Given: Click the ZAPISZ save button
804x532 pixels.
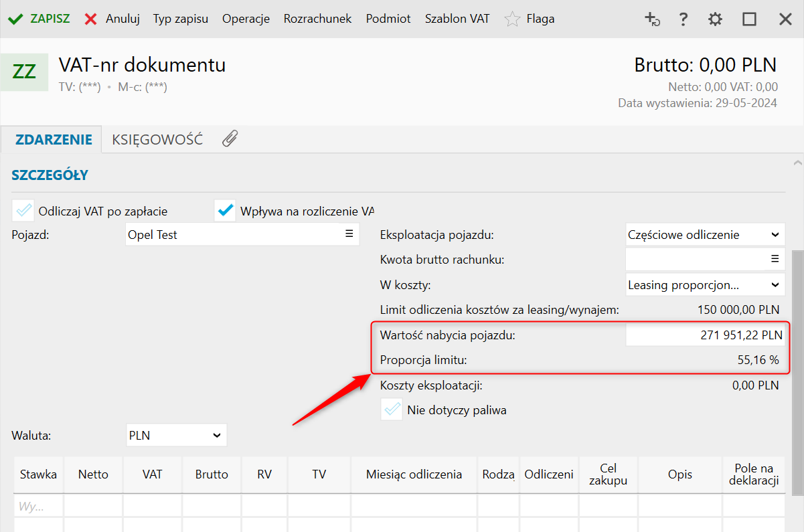Looking at the screenshot, I should 39,19.
